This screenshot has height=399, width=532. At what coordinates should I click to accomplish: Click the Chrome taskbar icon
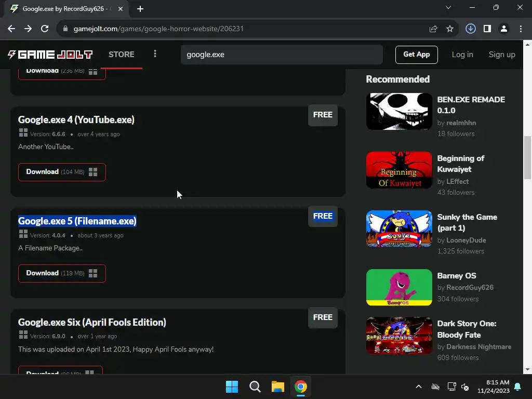click(301, 387)
